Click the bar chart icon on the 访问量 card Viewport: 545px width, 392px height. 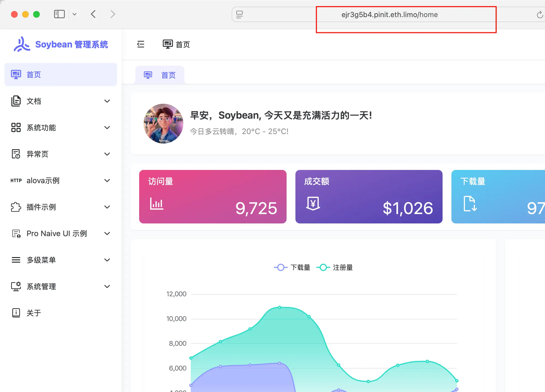(156, 204)
